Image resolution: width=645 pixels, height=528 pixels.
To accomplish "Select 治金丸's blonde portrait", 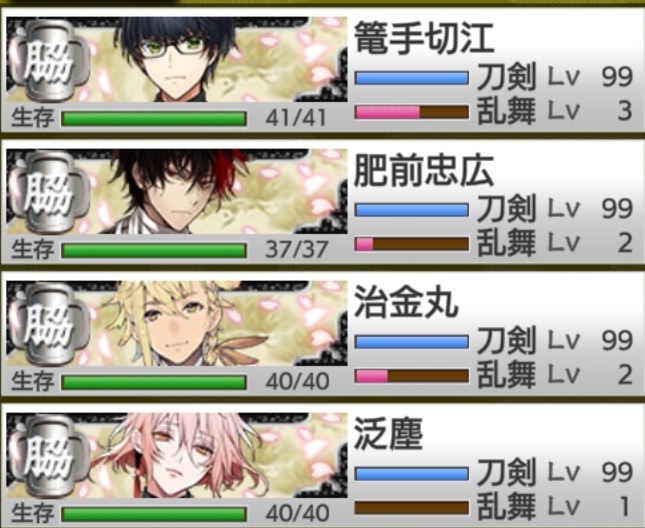I will coord(177,324).
